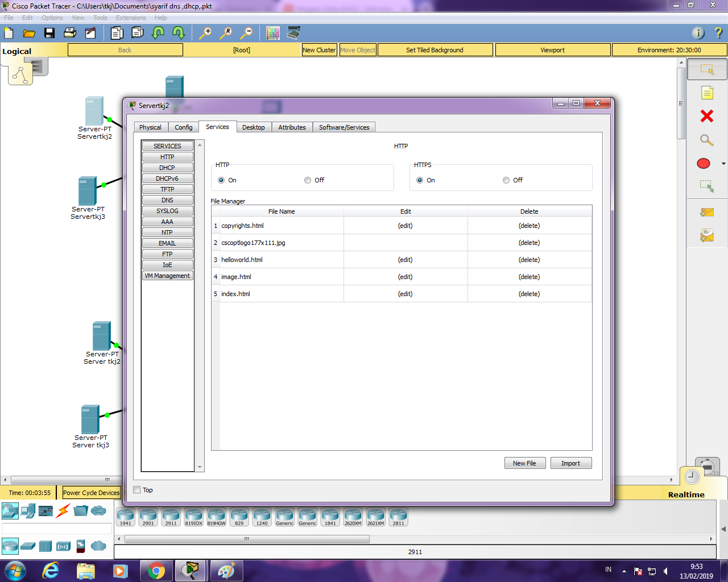Turn HTTP service On
The width and height of the screenshot is (728, 582).
[x=221, y=180]
